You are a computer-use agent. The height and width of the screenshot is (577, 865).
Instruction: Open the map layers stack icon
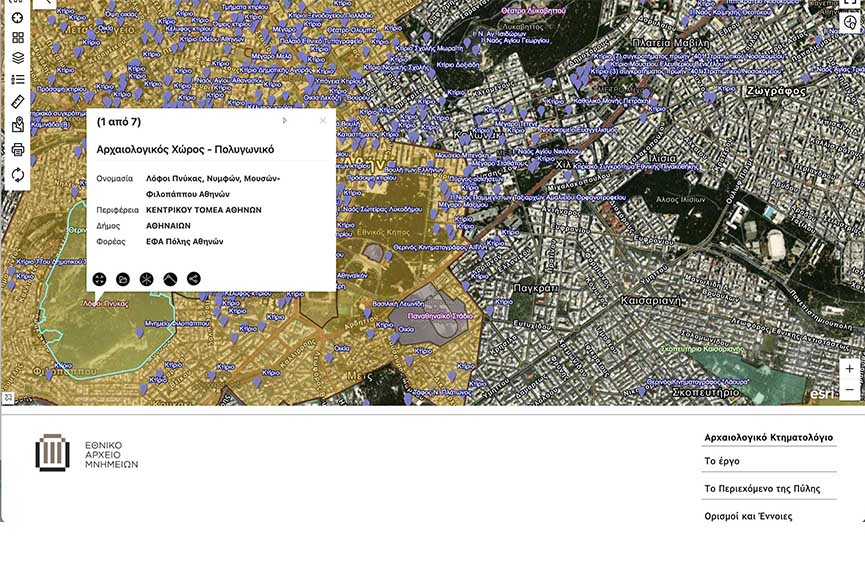click(18, 58)
